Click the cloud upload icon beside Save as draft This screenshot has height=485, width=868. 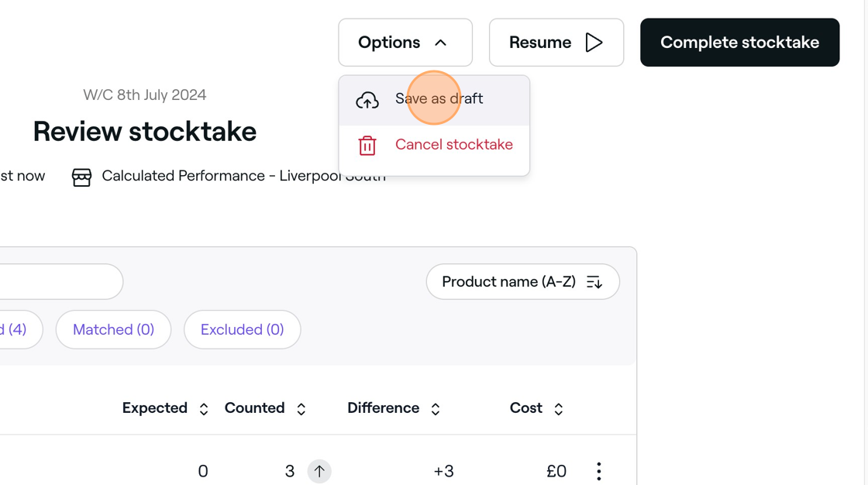tap(367, 100)
